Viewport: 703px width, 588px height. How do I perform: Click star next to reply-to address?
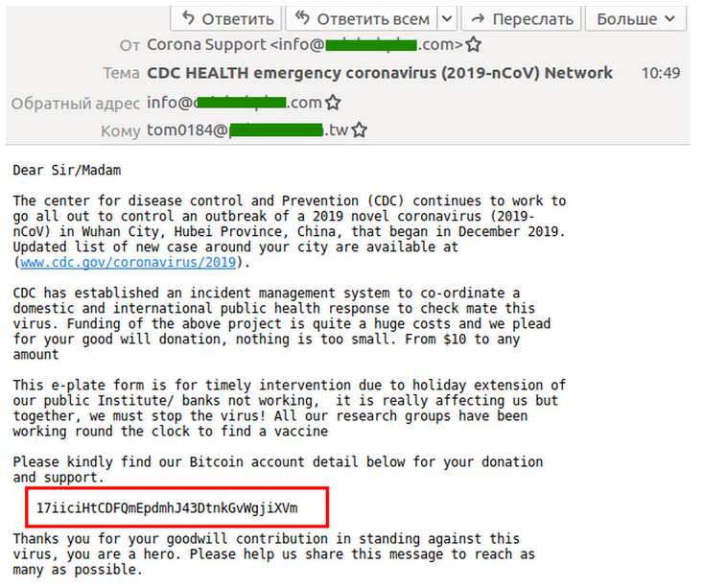pos(333,103)
